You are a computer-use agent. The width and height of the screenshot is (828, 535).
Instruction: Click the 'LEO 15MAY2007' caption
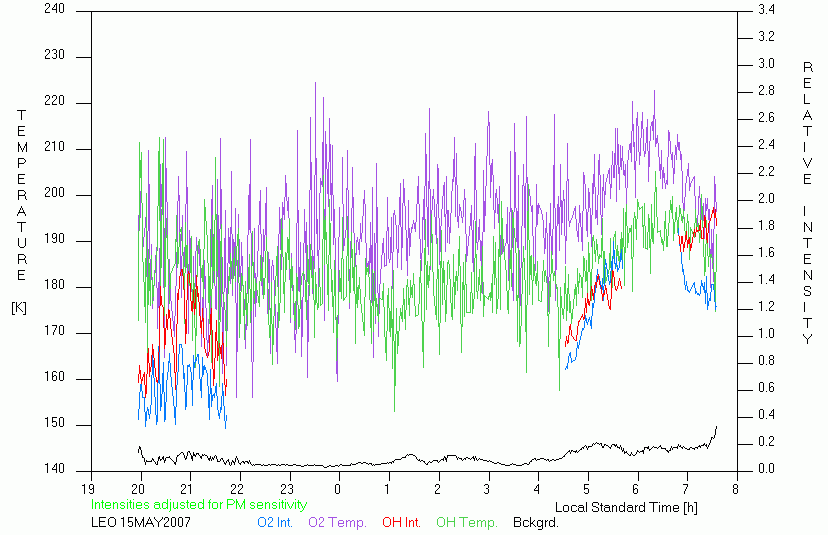coord(141,523)
